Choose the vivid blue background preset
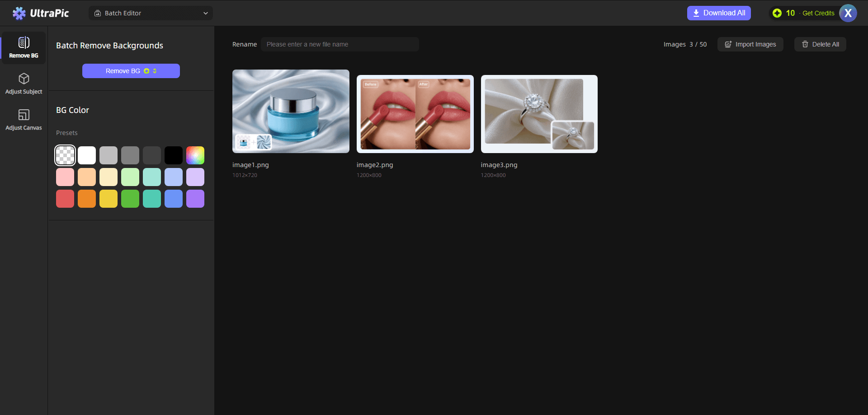The height and width of the screenshot is (415, 868). [x=174, y=199]
